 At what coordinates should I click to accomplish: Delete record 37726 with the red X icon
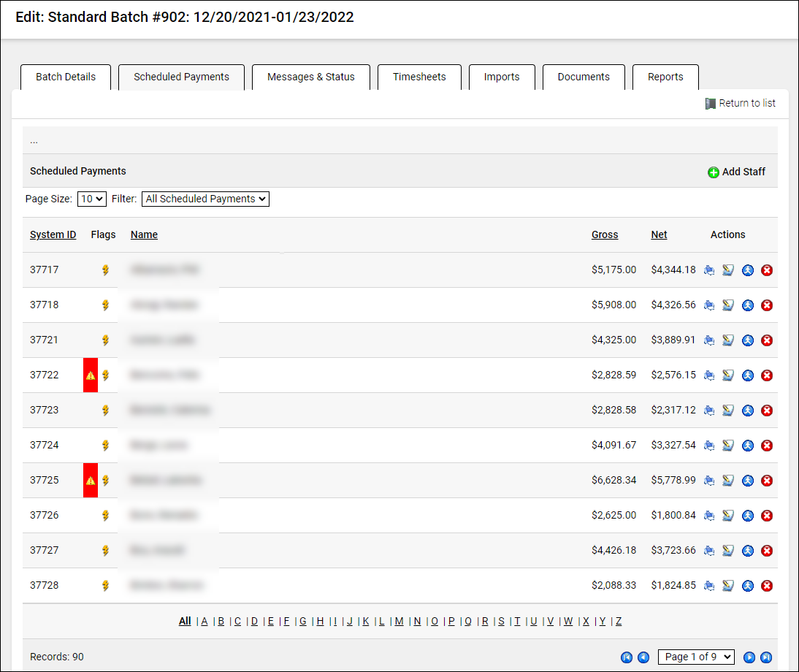coord(767,515)
